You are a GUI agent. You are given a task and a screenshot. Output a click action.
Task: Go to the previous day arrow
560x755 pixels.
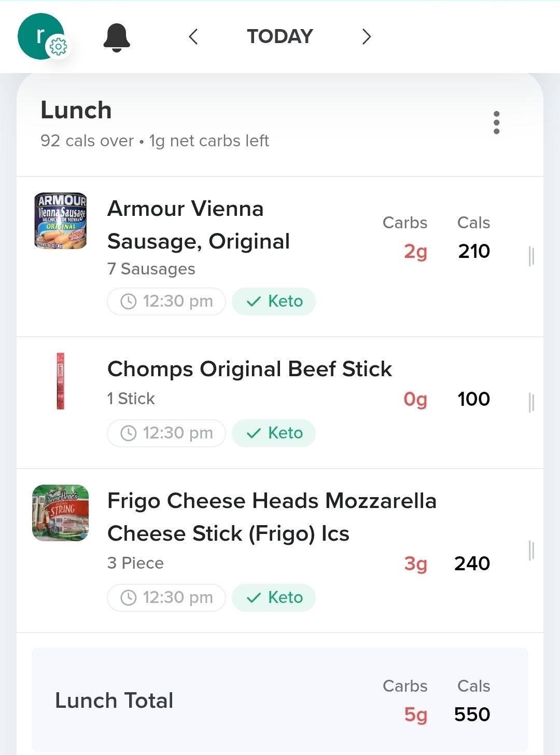pyautogui.click(x=193, y=37)
